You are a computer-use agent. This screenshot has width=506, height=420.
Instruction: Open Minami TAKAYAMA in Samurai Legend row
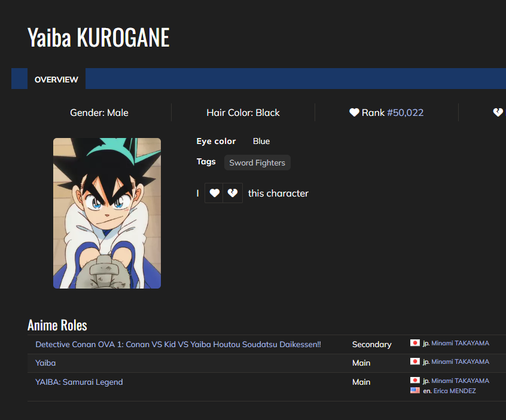tap(460, 381)
